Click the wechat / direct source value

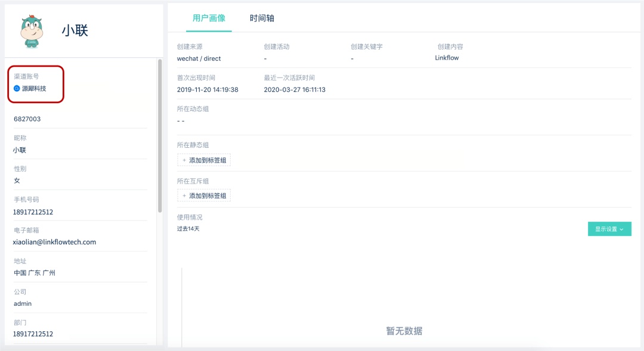click(x=199, y=58)
